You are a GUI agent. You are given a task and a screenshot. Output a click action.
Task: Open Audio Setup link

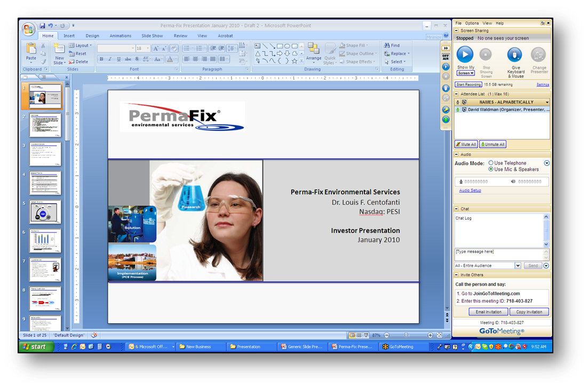pyautogui.click(x=470, y=191)
